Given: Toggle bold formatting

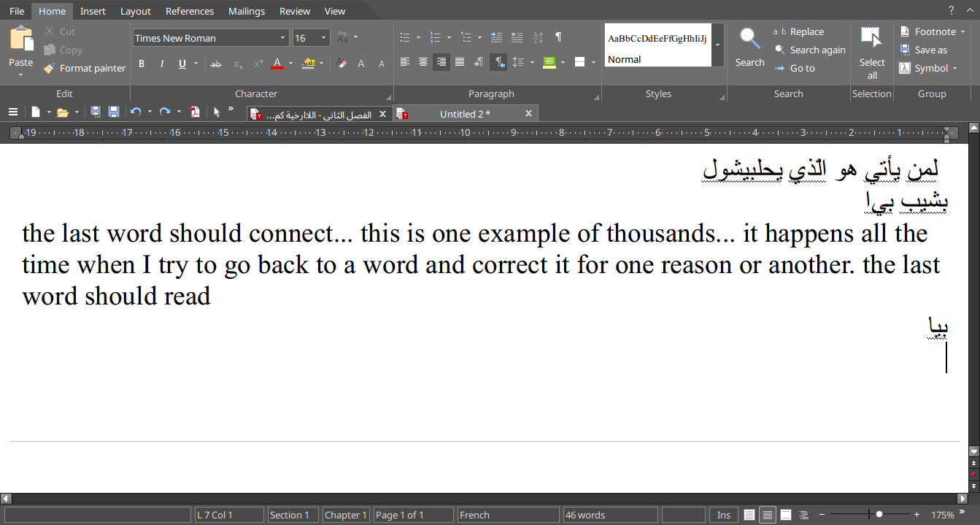Looking at the screenshot, I should 142,64.
